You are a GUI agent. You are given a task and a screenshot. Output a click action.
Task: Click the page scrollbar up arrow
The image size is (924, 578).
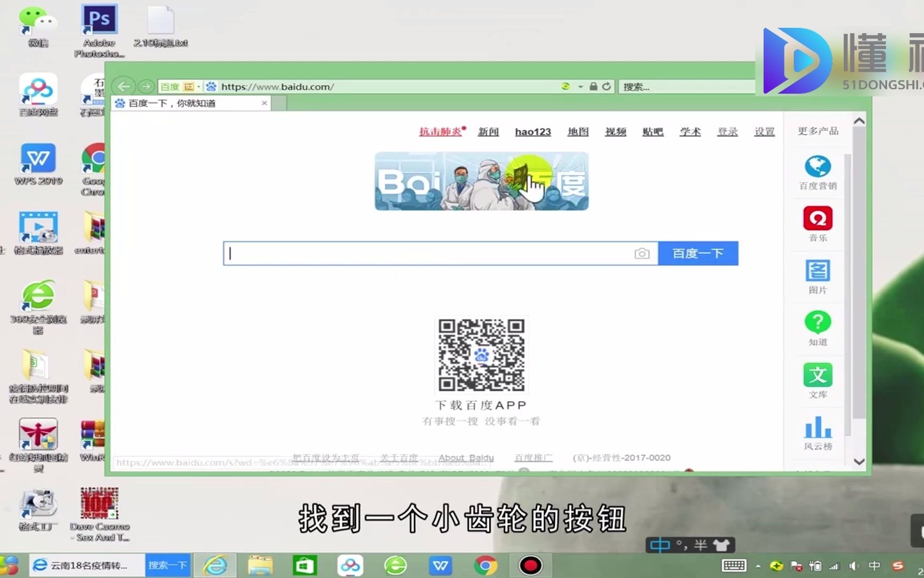point(859,121)
